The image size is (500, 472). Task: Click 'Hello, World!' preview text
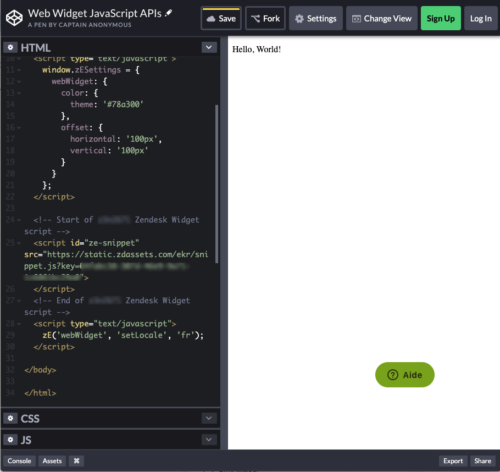point(256,49)
